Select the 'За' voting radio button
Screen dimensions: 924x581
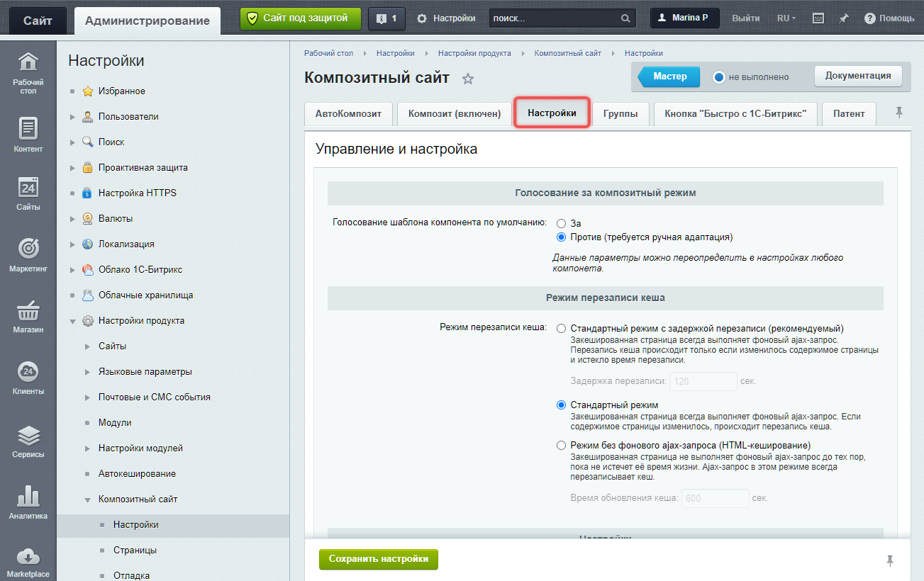click(561, 223)
